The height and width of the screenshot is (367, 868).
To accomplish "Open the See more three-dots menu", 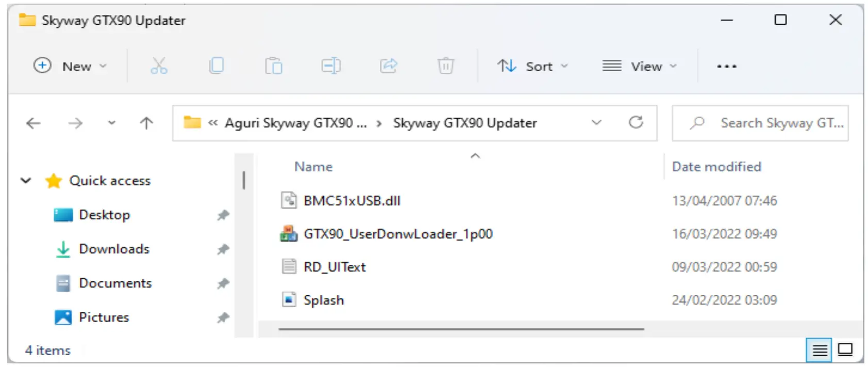I will [727, 66].
